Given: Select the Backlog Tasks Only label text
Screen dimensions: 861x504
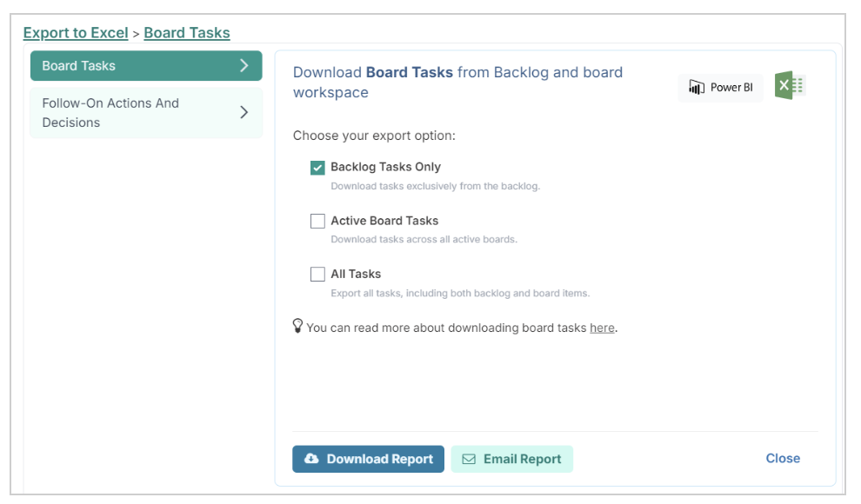Looking at the screenshot, I should point(385,167).
